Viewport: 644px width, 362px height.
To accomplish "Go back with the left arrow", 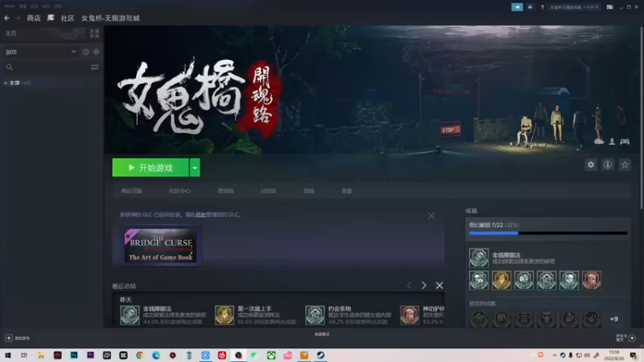I will [6, 18].
